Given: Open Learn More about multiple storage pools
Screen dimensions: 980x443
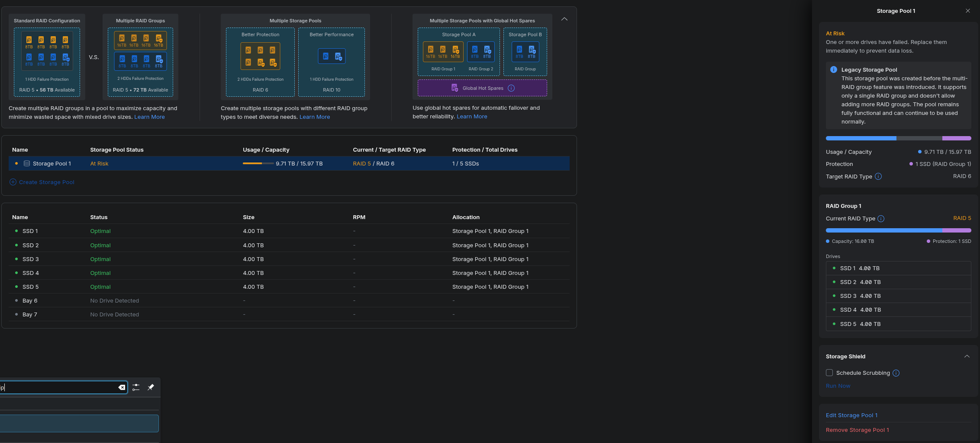Looking at the screenshot, I should [x=315, y=117].
